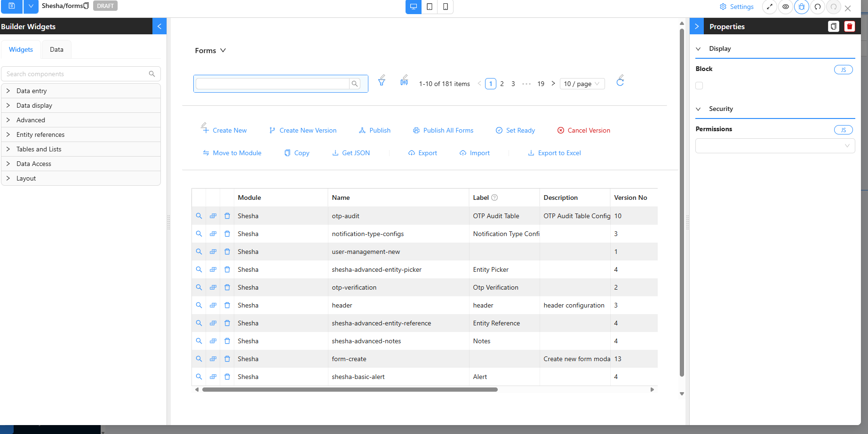Click the horizontal table scrollbar
Viewport: 868px width, 434px height.
point(350,389)
